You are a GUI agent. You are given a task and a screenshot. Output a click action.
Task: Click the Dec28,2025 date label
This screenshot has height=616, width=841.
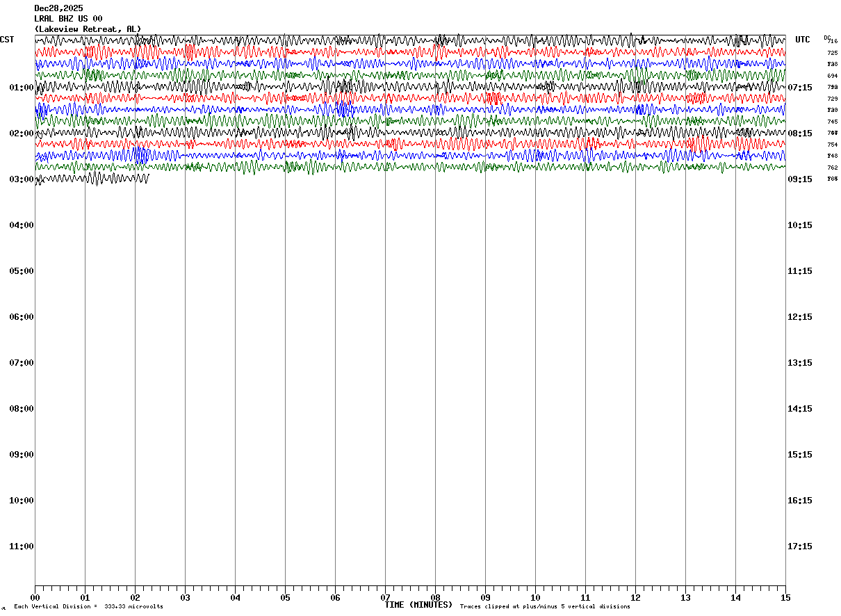(58, 8)
